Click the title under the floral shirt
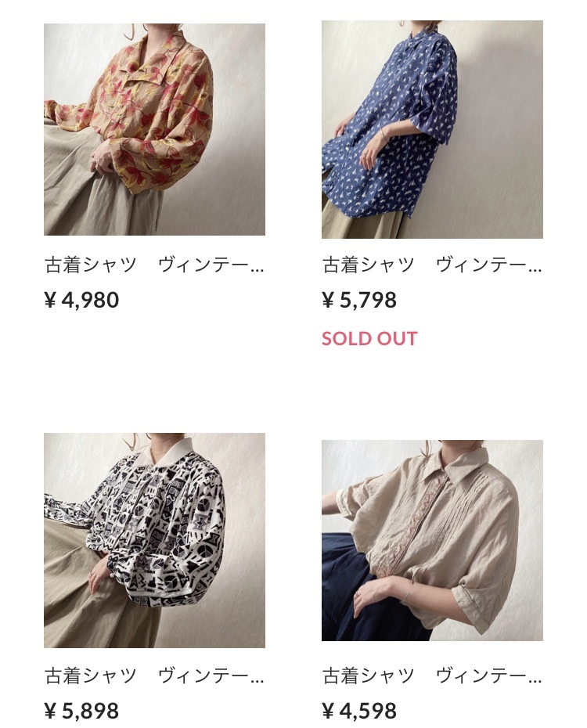587x728 pixels. coord(154,265)
